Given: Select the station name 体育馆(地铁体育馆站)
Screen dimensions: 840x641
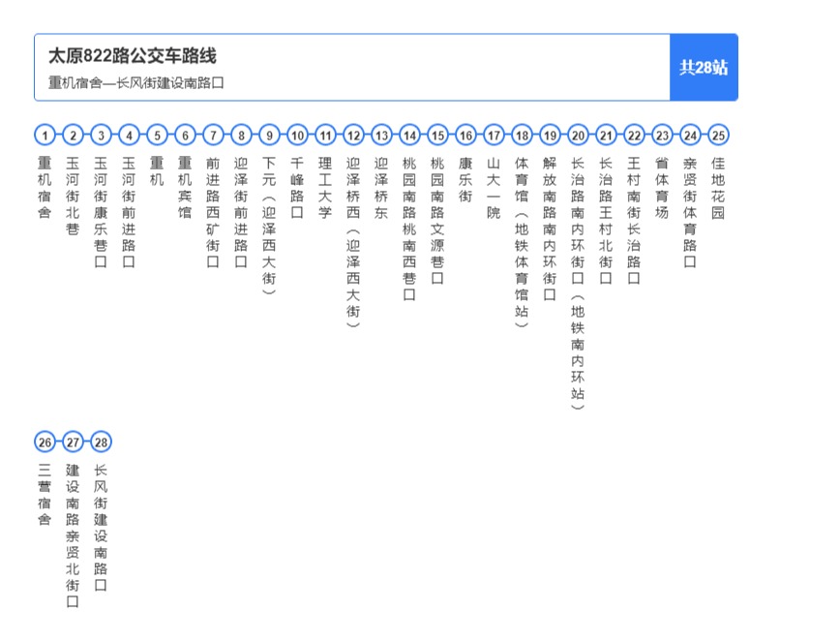Looking at the screenshot, I should pyautogui.click(x=522, y=242).
